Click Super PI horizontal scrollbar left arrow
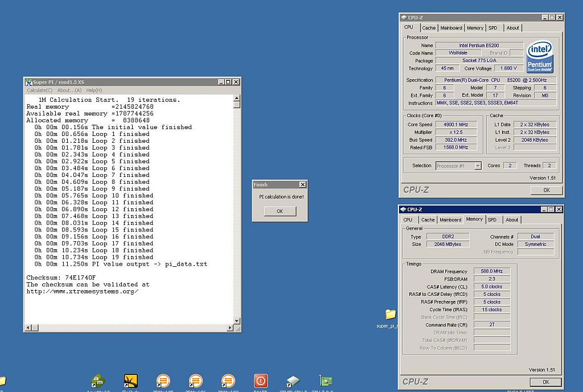This screenshot has height=392, width=583. pos(28,327)
